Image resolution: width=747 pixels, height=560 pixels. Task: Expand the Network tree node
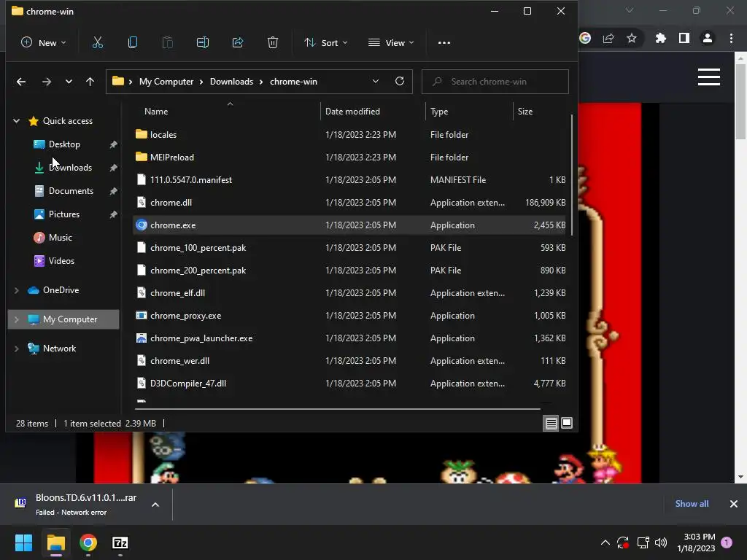coord(16,348)
